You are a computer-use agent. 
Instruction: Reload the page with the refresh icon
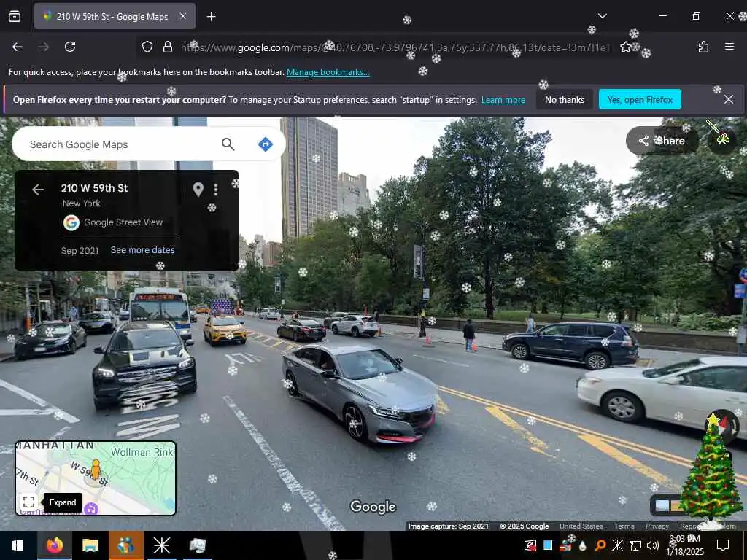point(70,47)
